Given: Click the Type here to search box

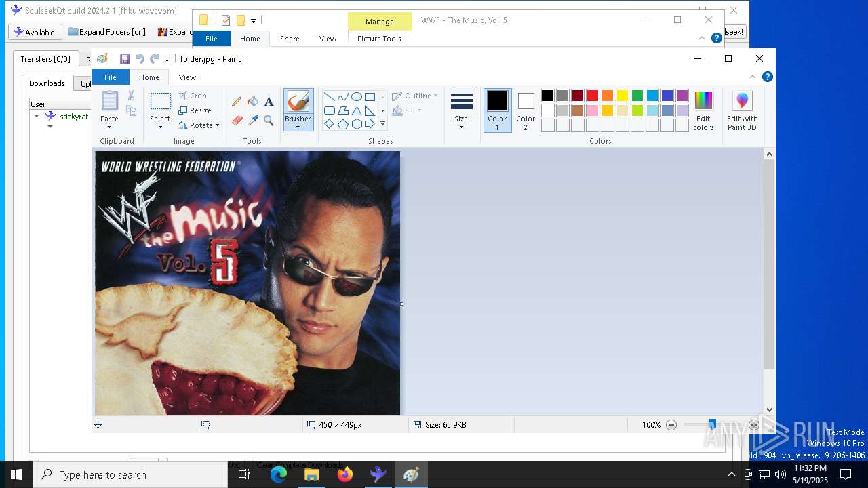Looking at the screenshot, I should [x=130, y=475].
